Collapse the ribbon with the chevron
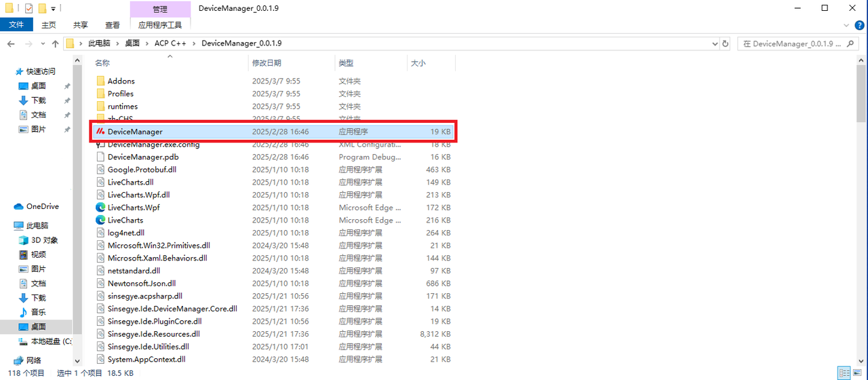This screenshot has width=868, height=380. pyautogui.click(x=846, y=24)
